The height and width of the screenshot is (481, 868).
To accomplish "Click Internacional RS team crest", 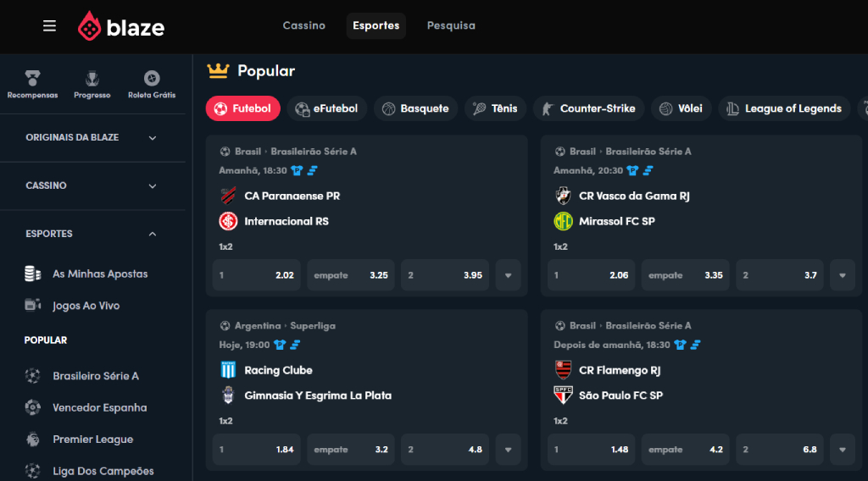I will click(x=228, y=221).
